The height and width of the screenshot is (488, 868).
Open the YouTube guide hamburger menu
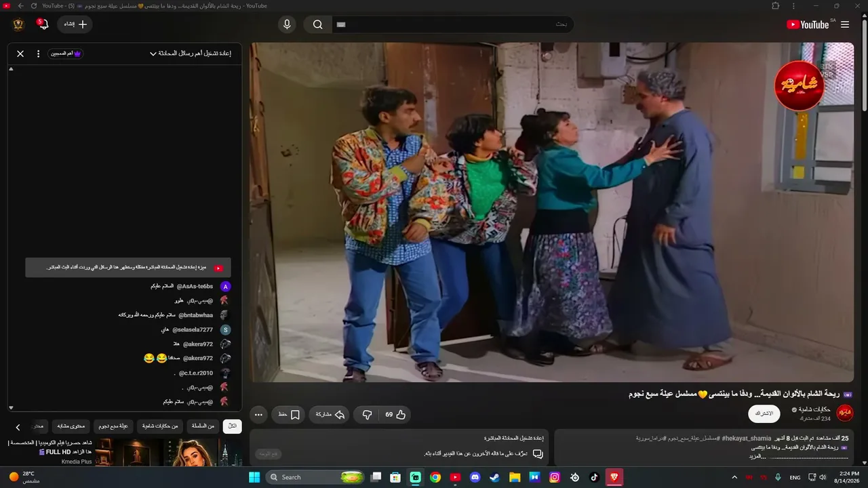pyautogui.click(x=845, y=24)
